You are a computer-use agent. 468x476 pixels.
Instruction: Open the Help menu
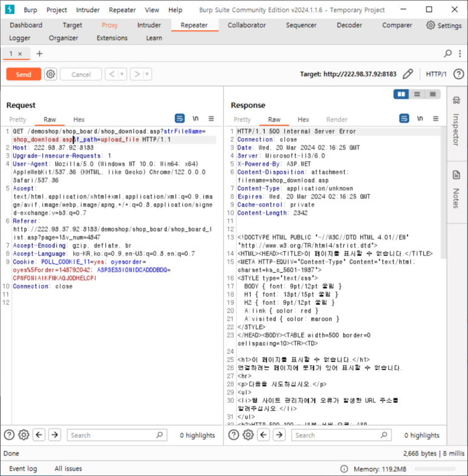point(176,10)
